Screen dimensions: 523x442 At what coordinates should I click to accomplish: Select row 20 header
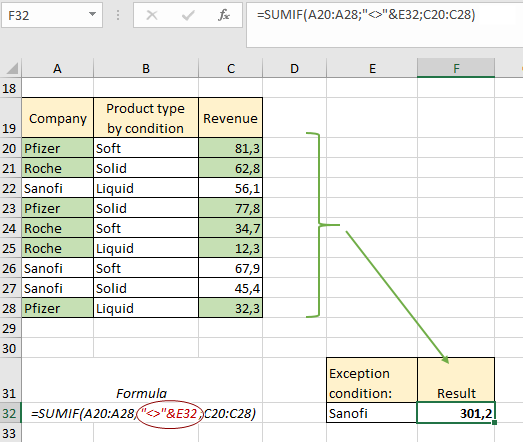coord(10,148)
